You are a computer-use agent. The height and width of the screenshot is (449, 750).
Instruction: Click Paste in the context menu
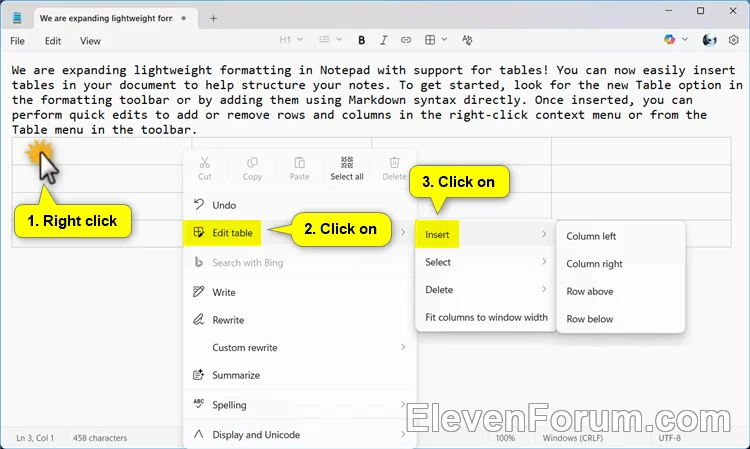(x=299, y=169)
